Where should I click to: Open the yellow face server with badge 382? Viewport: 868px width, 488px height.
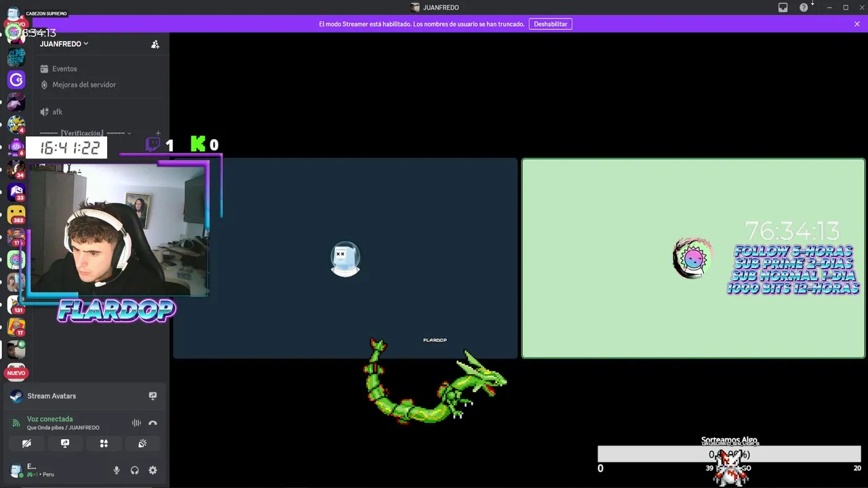(16, 215)
